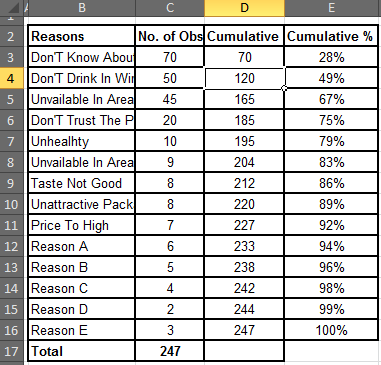Select the 67% cell in column E
This screenshot has height=365, width=381.
(x=331, y=99)
